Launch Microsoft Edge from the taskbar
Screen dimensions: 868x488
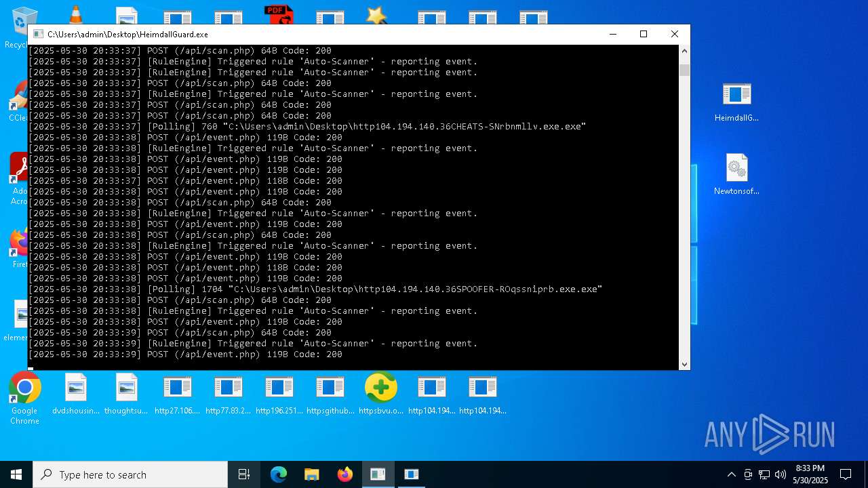[x=279, y=474]
